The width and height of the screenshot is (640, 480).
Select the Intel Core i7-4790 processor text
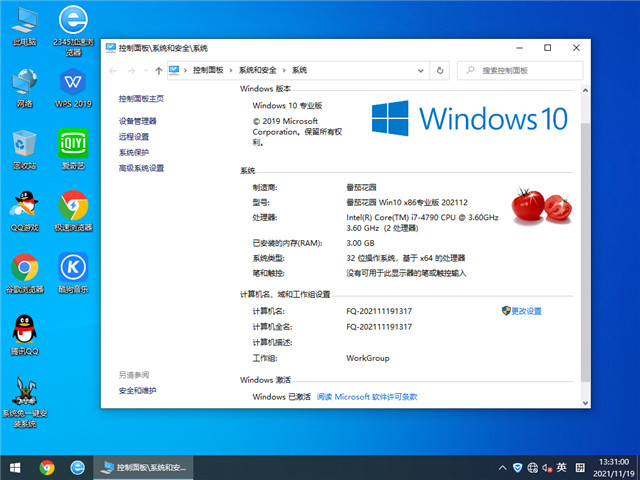pos(422,222)
